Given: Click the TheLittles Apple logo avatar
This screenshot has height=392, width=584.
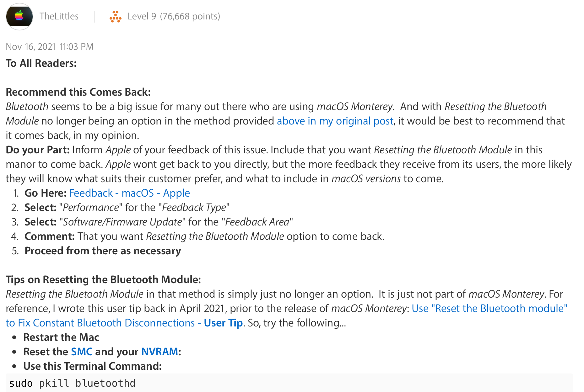Looking at the screenshot, I should tap(19, 16).
